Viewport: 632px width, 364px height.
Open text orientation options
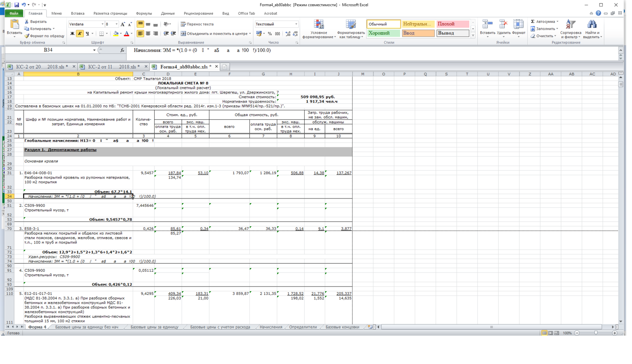[x=167, y=24]
